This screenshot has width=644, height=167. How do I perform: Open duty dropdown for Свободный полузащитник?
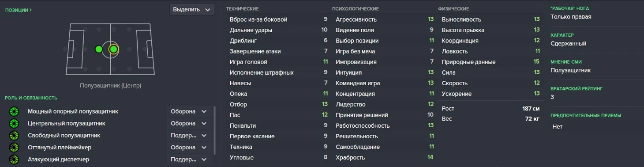coord(189,135)
